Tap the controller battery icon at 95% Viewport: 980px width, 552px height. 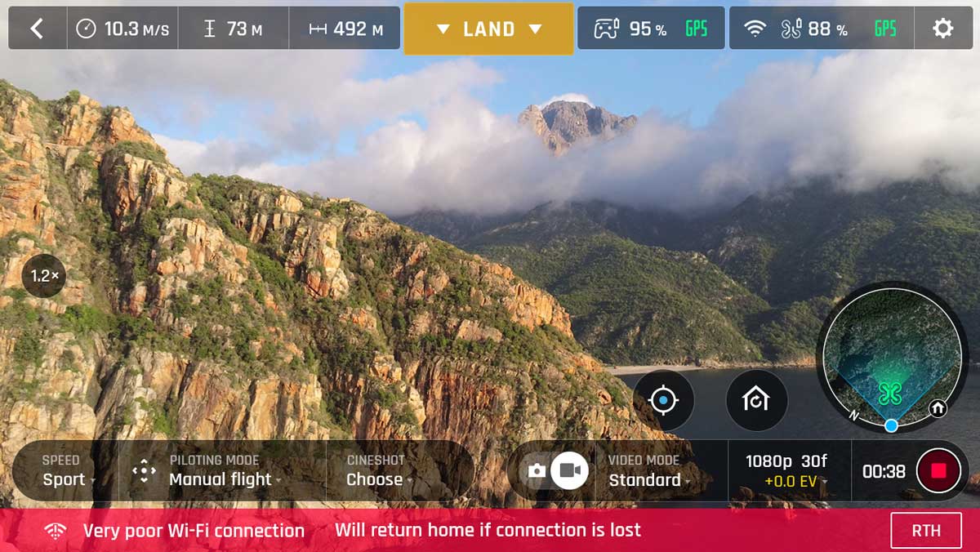pos(606,29)
